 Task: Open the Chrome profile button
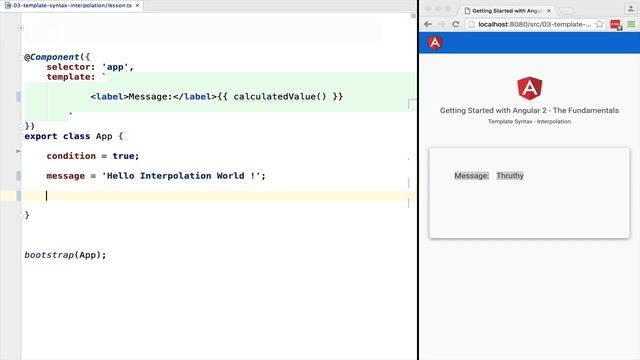point(631,9)
